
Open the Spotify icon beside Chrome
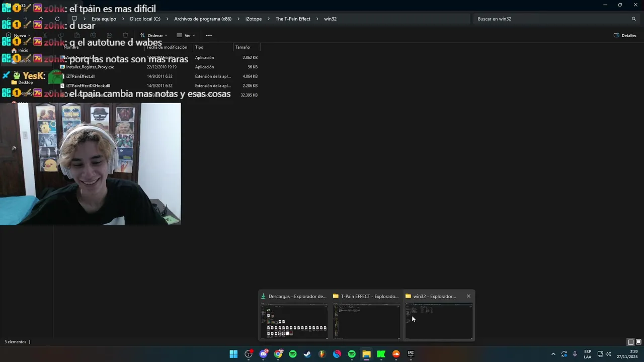point(293,354)
